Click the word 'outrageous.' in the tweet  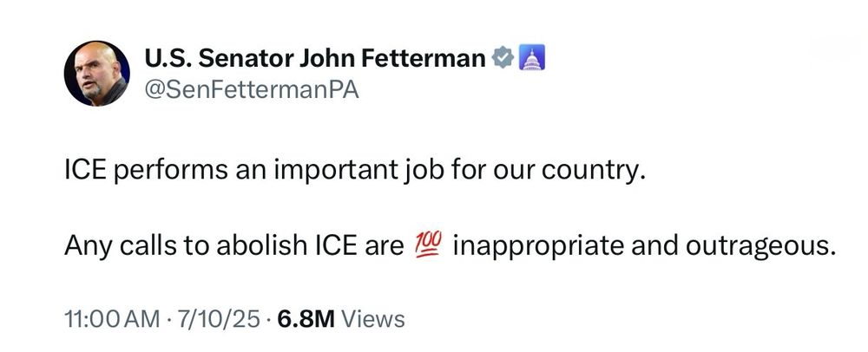point(760,246)
